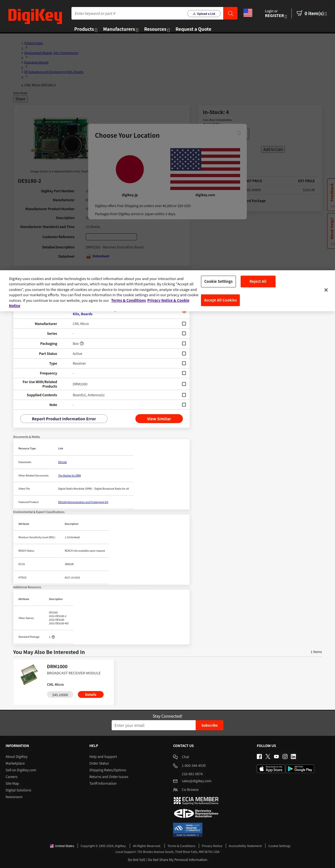The height and width of the screenshot is (868, 335).
Task: Select the US flag digikey.com
Action: pyautogui.click(x=205, y=169)
